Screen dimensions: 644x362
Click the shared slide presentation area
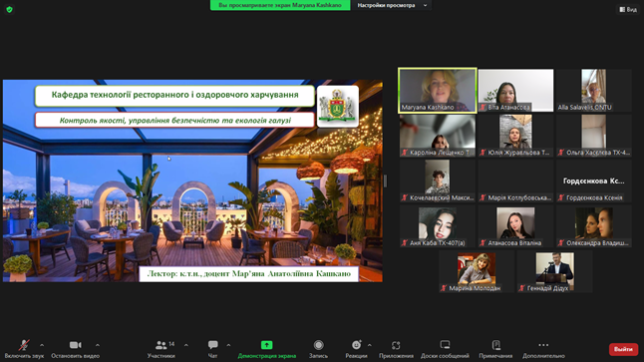coord(192,181)
